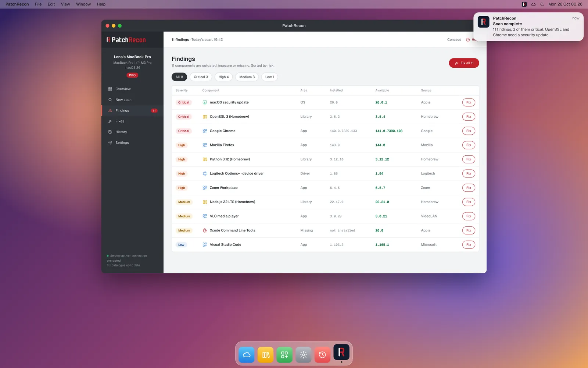Click the Severity column header
588x368 pixels.
(182, 91)
